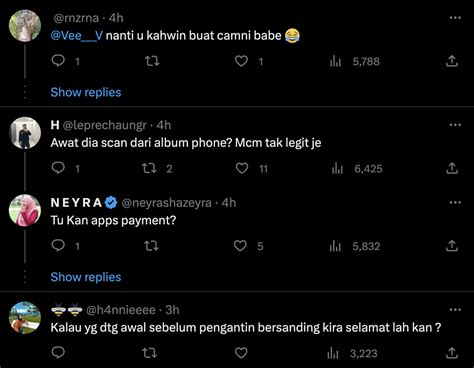Like the @h4nnieeee tweet
474x368 pixels.
(x=241, y=353)
